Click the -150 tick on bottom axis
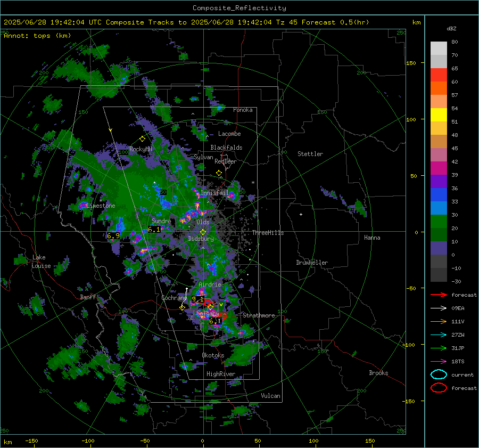479x448 pixels. click(x=32, y=441)
